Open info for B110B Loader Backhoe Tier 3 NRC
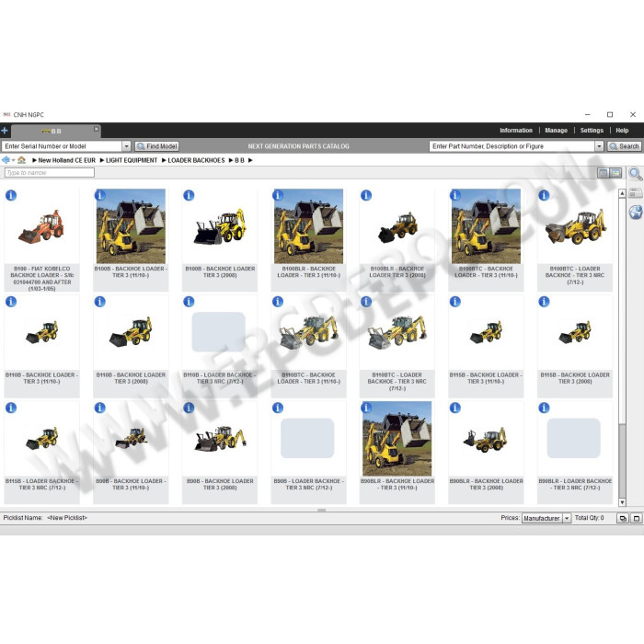Image resolution: width=644 pixels, height=644 pixels. point(189,302)
